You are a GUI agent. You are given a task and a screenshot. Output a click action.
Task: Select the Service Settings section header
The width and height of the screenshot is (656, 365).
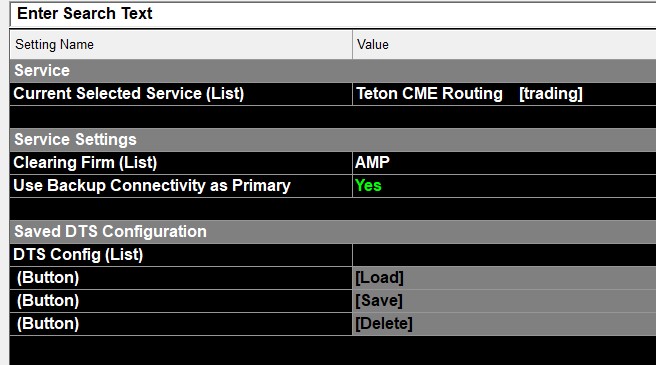333,139
